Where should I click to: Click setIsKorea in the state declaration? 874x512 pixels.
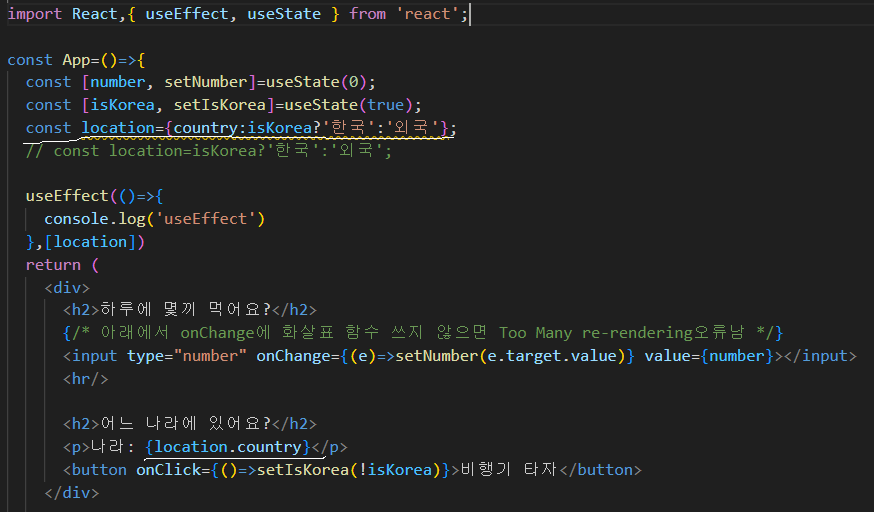pos(220,105)
